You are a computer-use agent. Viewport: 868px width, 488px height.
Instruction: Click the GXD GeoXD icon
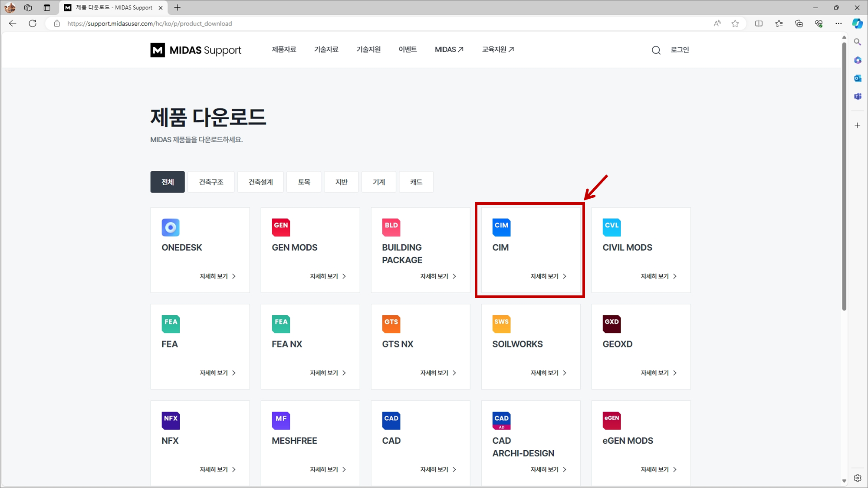pyautogui.click(x=612, y=324)
